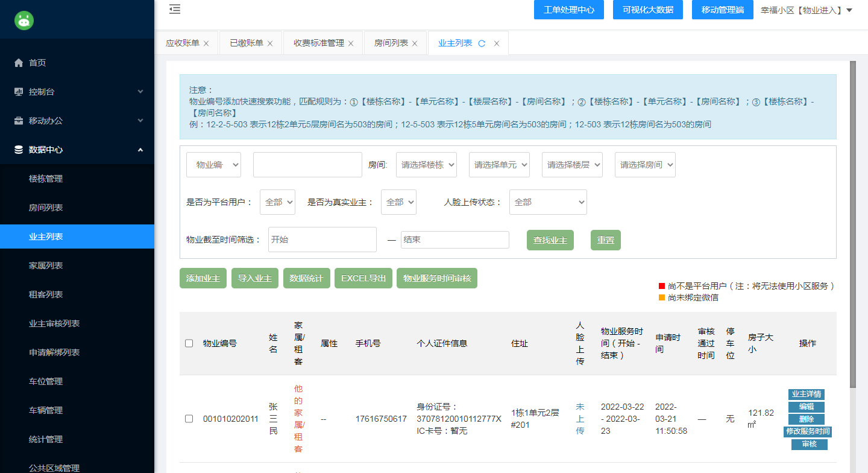Open 业主详情 for 张三民
The image size is (868, 473).
pyautogui.click(x=807, y=394)
